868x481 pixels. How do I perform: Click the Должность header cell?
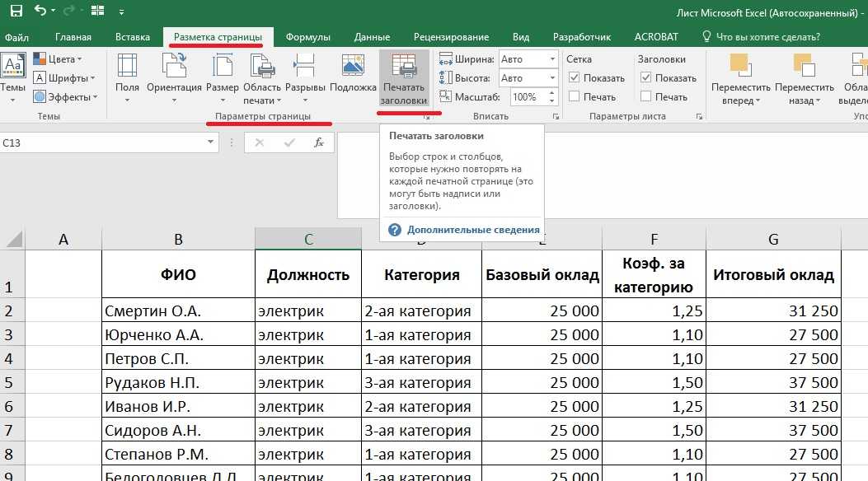(x=308, y=274)
